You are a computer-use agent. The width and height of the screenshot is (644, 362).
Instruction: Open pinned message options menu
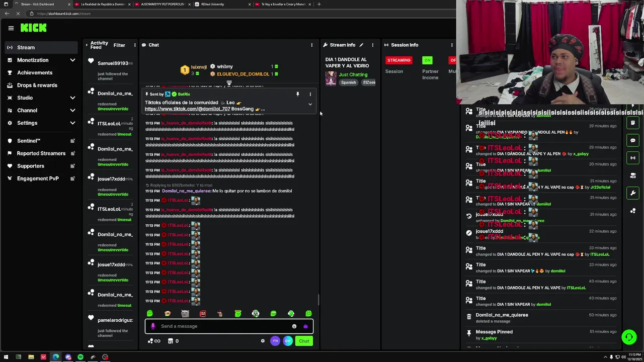click(x=310, y=94)
